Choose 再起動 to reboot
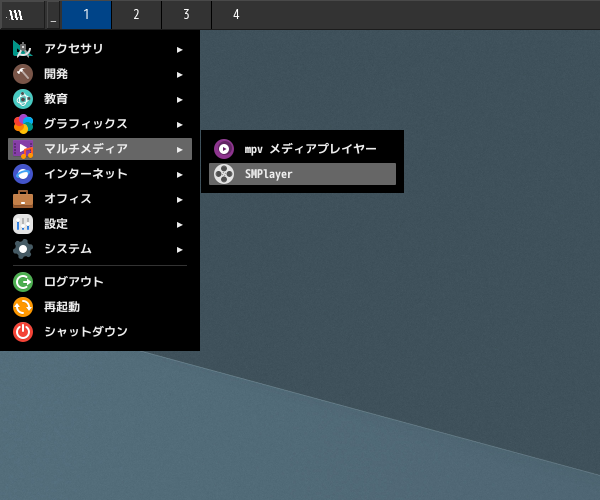Image resolution: width=600 pixels, height=500 pixels. tap(100, 307)
